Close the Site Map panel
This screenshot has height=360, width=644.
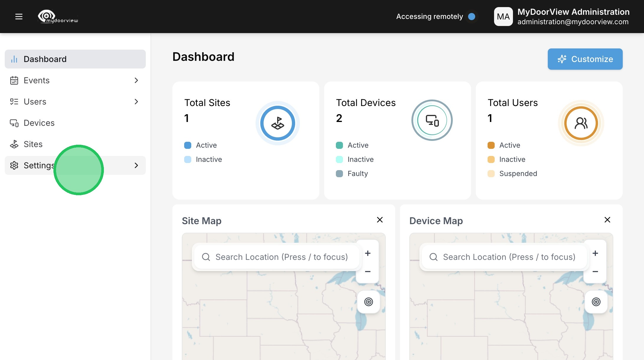pyautogui.click(x=380, y=220)
